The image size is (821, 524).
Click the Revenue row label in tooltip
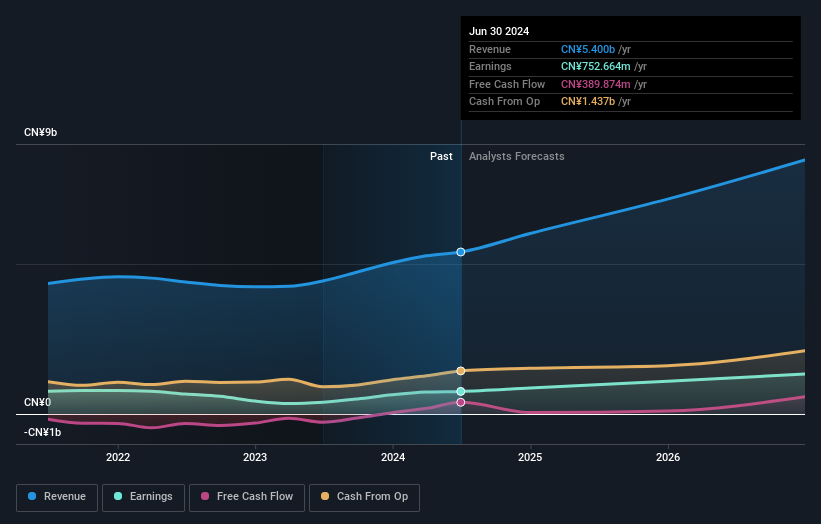coord(490,49)
